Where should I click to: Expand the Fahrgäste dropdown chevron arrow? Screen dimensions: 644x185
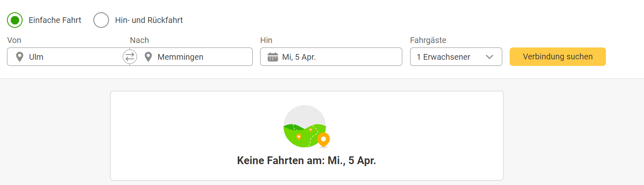[490, 57]
